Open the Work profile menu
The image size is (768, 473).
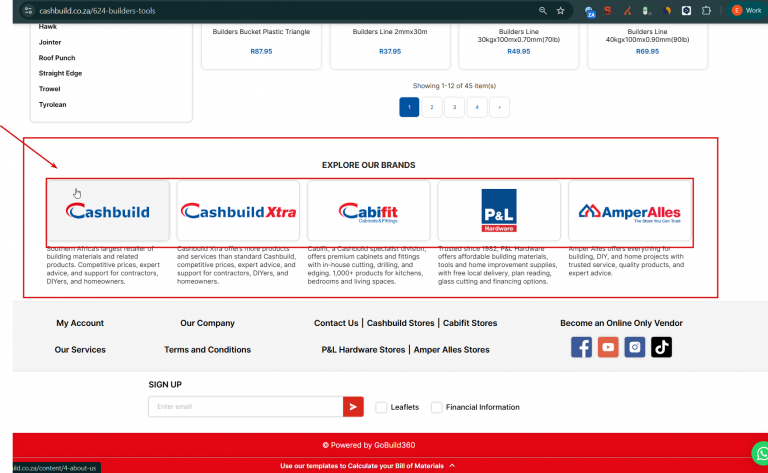[x=747, y=11]
